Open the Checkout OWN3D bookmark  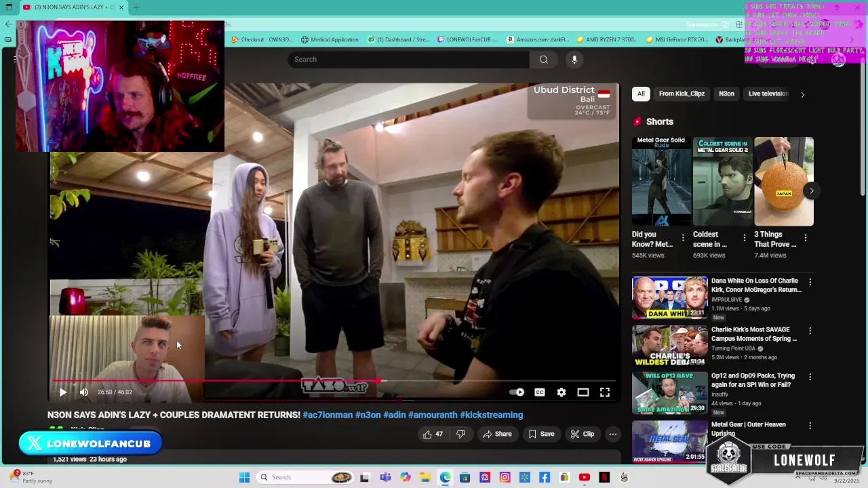(262, 39)
